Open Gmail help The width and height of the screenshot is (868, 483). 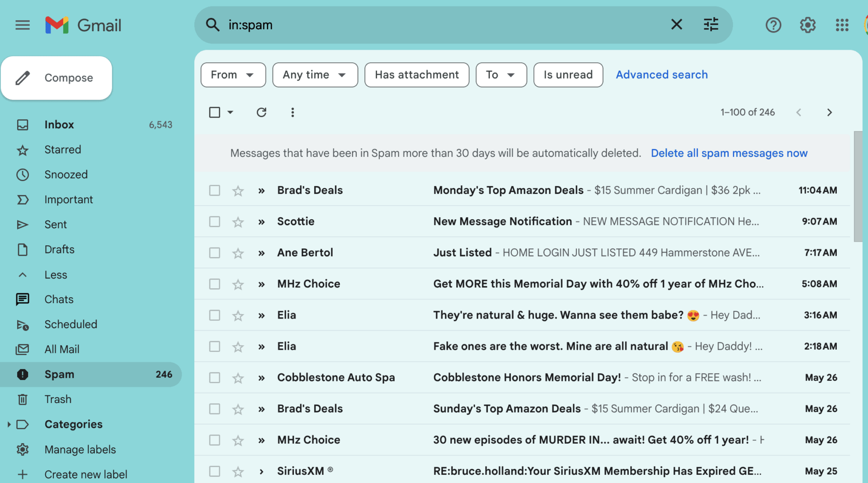(773, 25)
